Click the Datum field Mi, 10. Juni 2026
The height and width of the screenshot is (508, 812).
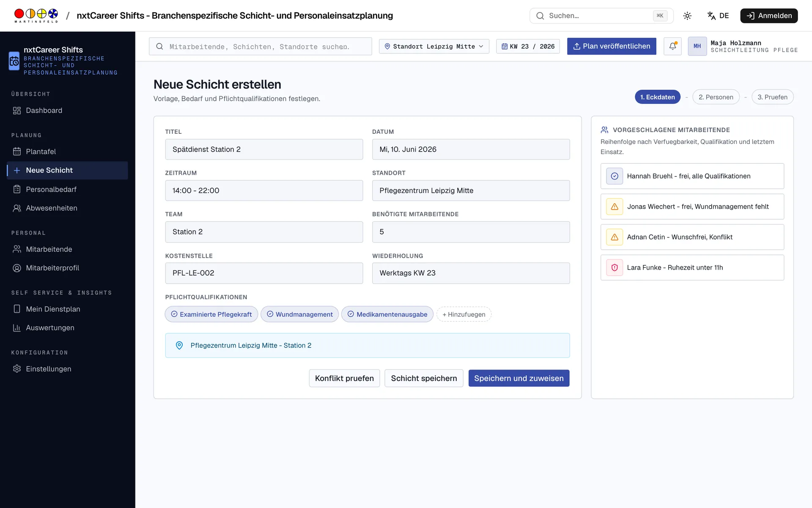(x=471, y=149)
